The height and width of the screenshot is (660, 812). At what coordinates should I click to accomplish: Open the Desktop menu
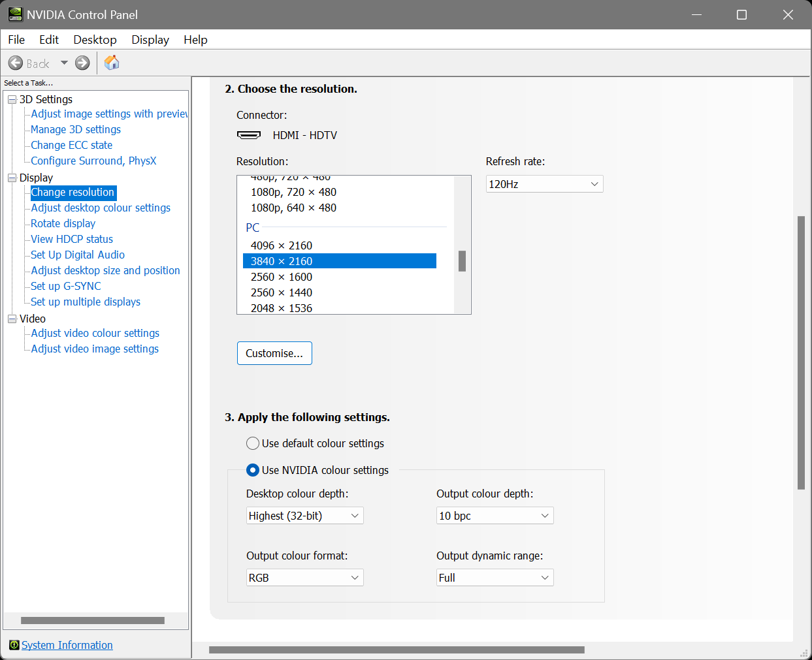(x=95, y=40)
